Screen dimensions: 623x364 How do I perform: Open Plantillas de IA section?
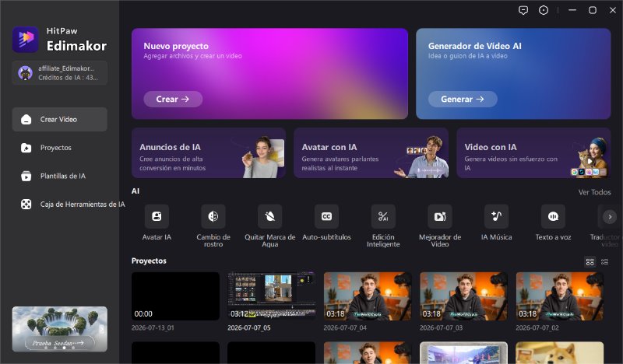click(x=60, y=176)
